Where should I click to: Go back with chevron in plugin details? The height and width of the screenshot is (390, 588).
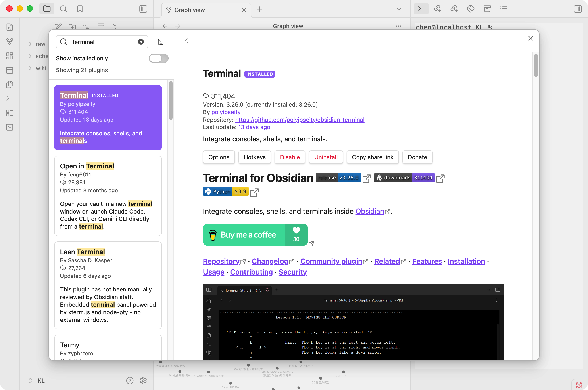point(187,41)
